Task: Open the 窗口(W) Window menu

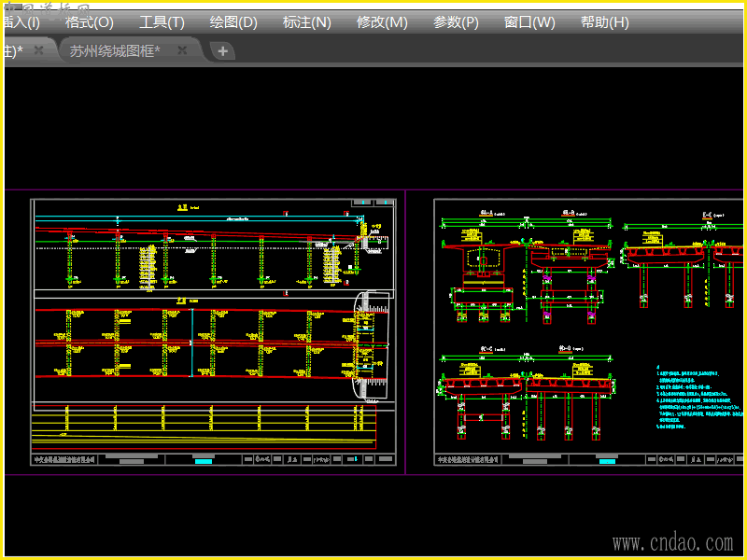Action: 529,22
